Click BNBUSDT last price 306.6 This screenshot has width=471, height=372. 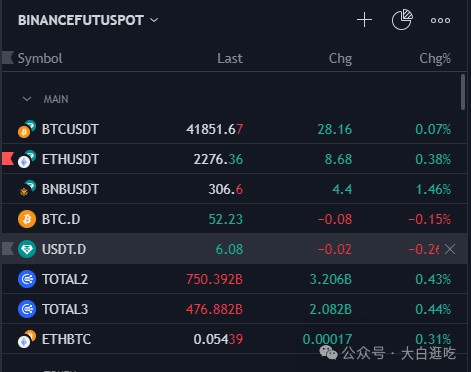(x=226, y=189)
